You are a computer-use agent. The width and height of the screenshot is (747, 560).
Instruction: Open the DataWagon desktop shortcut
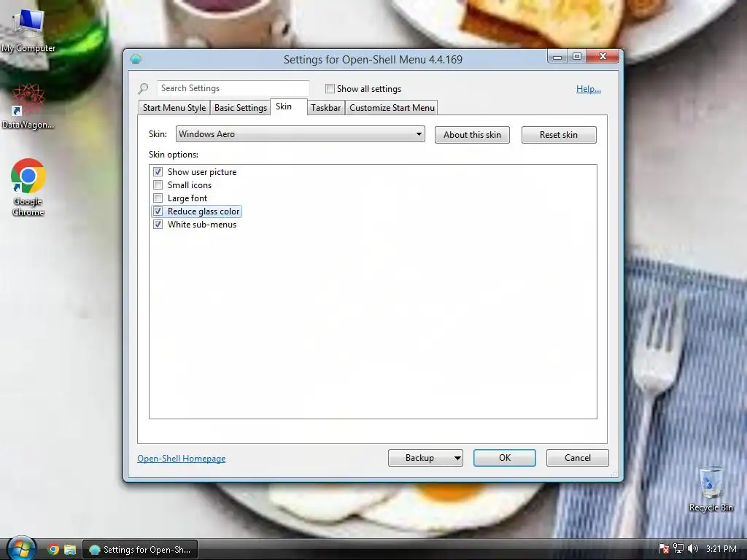28,106
